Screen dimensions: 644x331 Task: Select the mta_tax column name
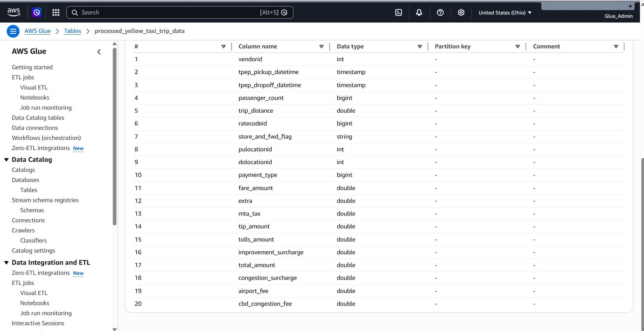click(249, 214)
